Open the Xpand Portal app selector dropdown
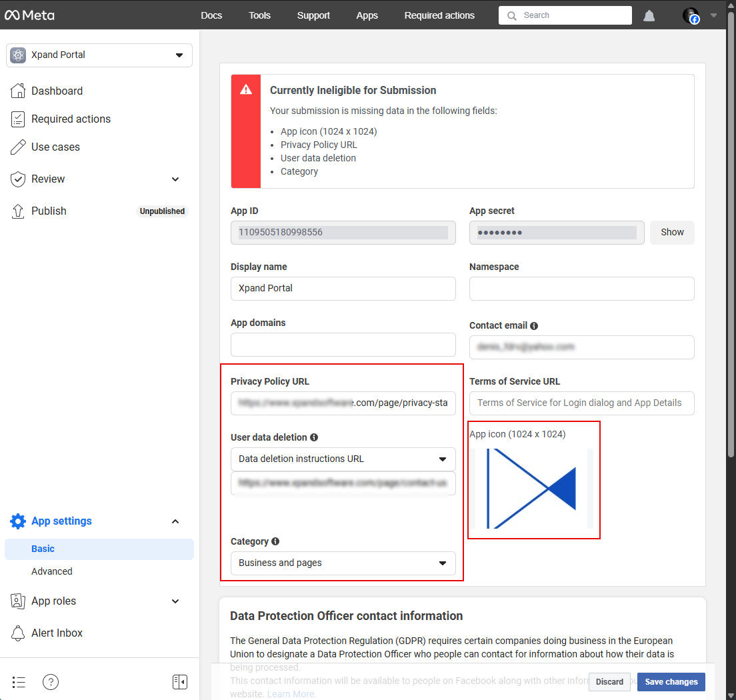 [x=99, y=55]
